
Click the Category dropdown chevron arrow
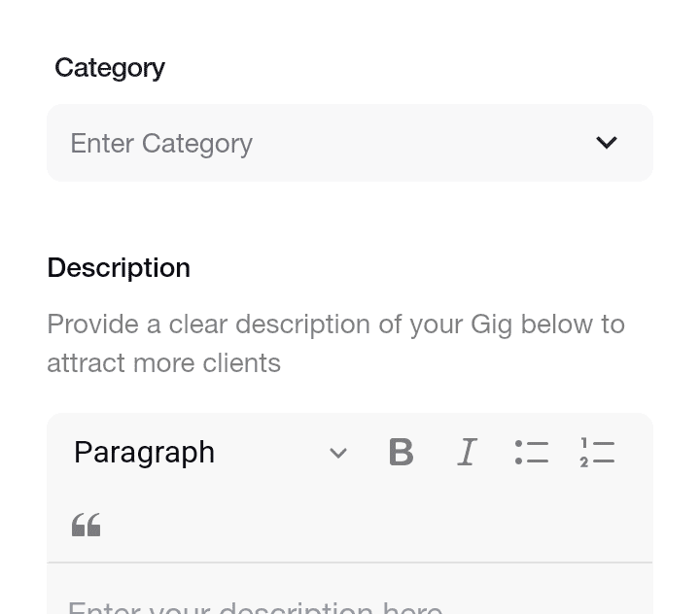pyautogui.click(x=607, y=143)
